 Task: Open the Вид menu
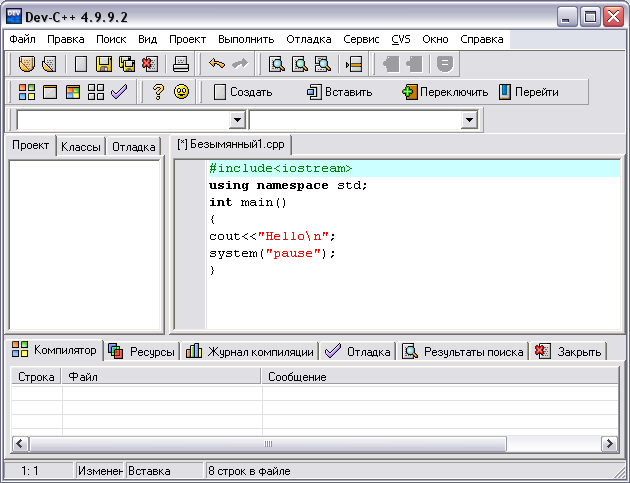click(147, 39)
